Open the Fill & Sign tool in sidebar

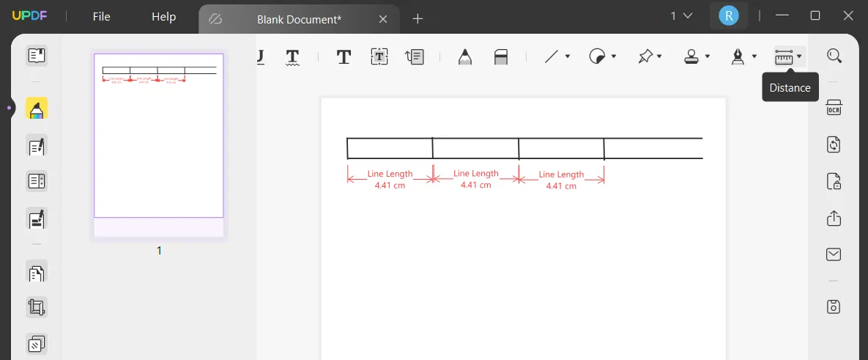[37, 218]
